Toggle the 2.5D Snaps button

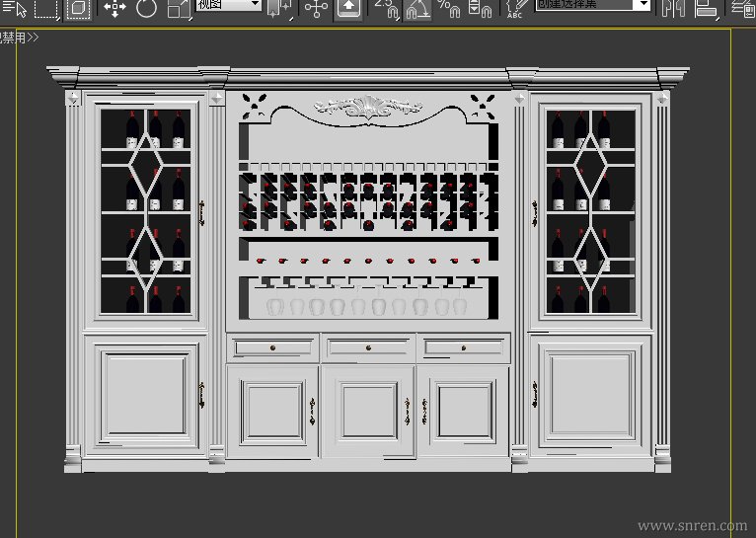(x=385, y=9)
